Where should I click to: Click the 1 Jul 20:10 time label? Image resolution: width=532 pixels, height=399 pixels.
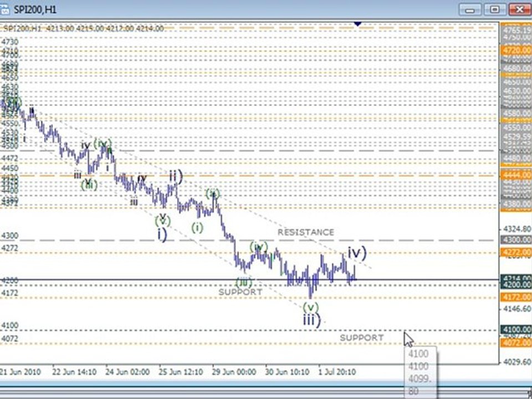(x=337, y=372)
